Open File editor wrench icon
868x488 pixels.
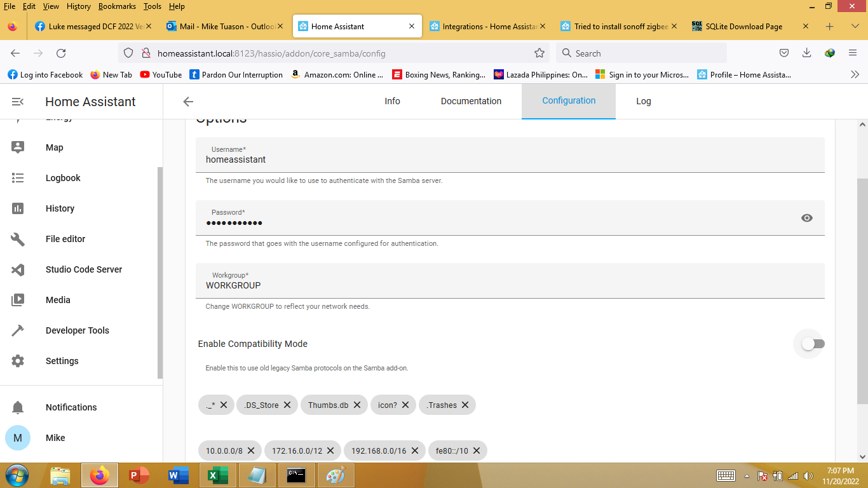(x=18, y=239)
